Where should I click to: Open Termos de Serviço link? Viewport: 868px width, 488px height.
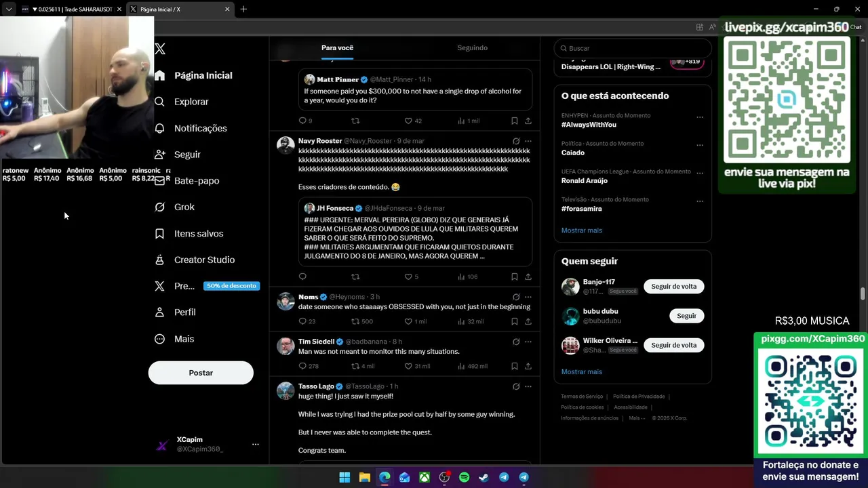pyautogui.click(x=582, y=396)
